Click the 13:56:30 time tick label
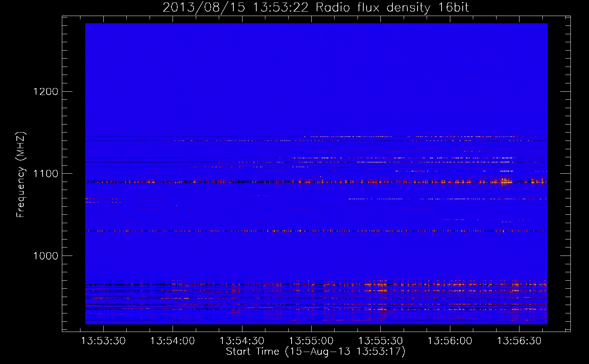The image size is (589, 364). click(x=519, y=341)
